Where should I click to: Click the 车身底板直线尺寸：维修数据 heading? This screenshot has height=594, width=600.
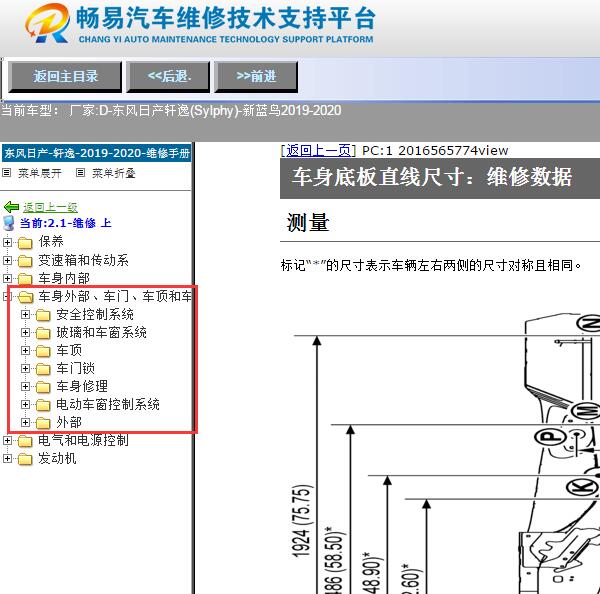(x=432, y=177)
